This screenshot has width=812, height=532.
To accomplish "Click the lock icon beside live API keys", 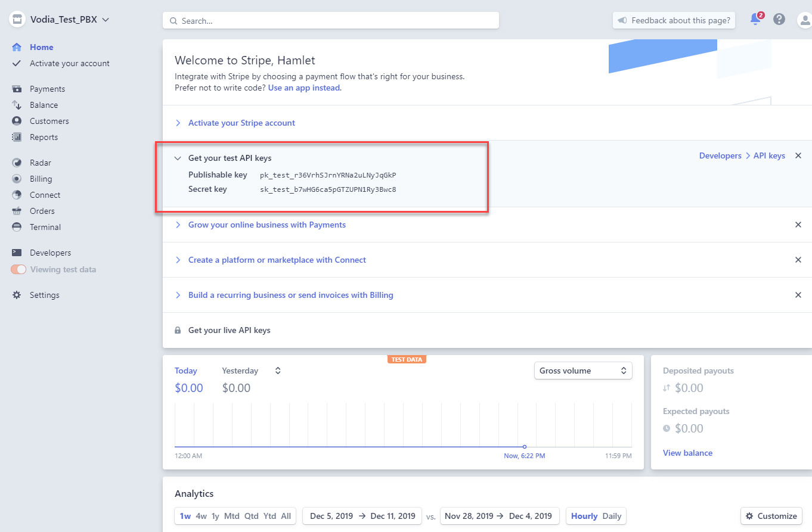I will (178, 330).
